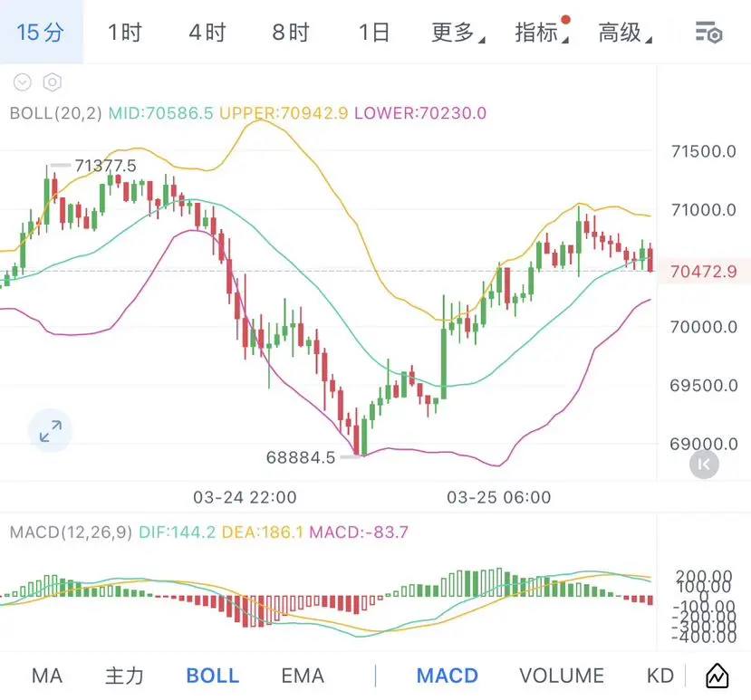Expand the 指标 indicators dropdown

540,34
